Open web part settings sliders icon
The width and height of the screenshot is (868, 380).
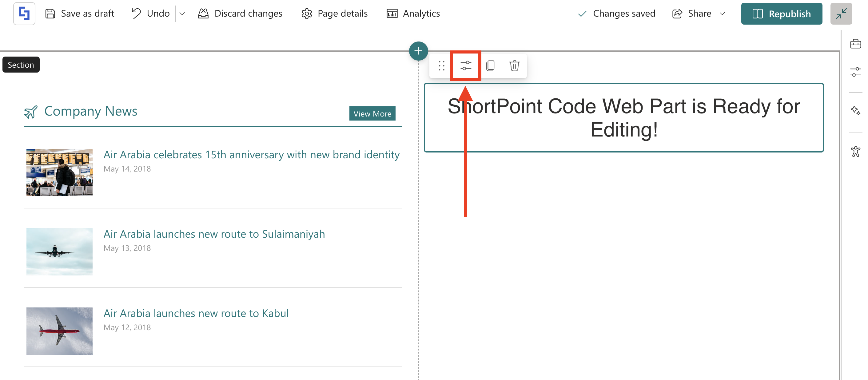(x=466, y=66)
